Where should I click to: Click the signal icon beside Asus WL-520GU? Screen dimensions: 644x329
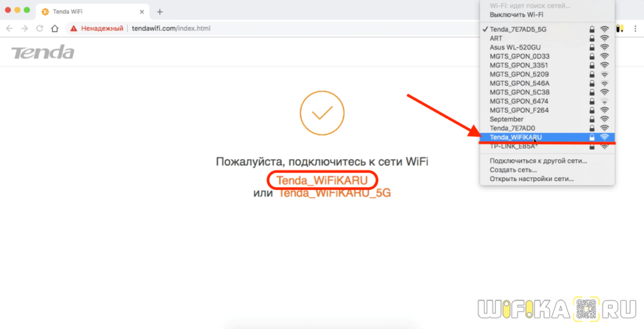point(604,47)
